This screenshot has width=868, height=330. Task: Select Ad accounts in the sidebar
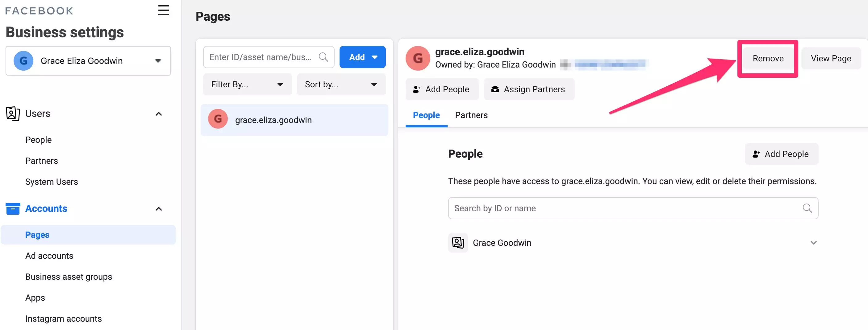tap(49, 256)
